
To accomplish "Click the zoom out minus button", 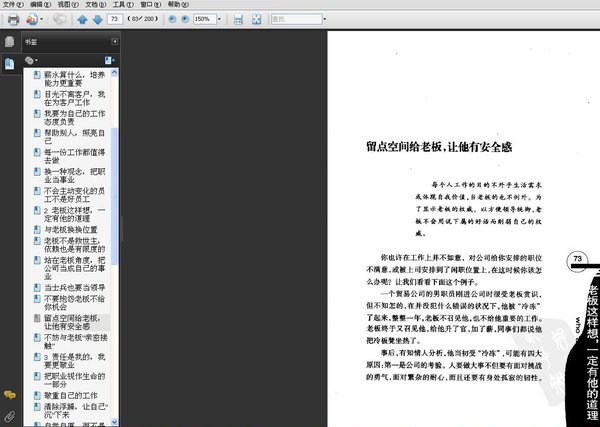I will [x=172, y=19].
